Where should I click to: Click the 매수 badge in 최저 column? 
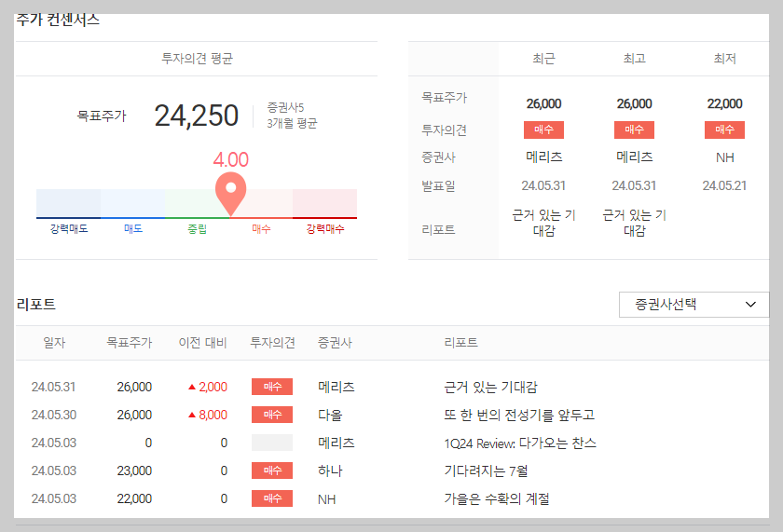(x=724, y=130)
